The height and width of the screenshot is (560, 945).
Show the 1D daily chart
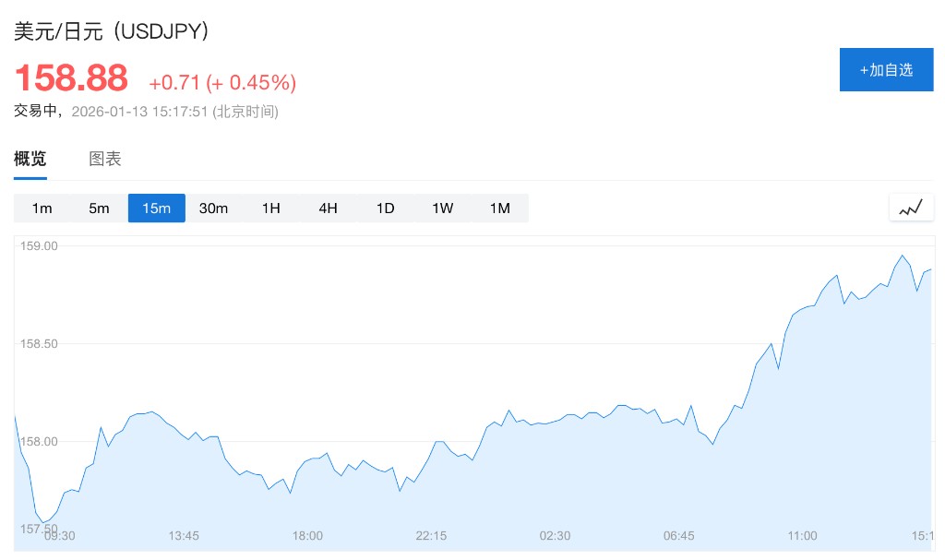click(x=386, y=209)
